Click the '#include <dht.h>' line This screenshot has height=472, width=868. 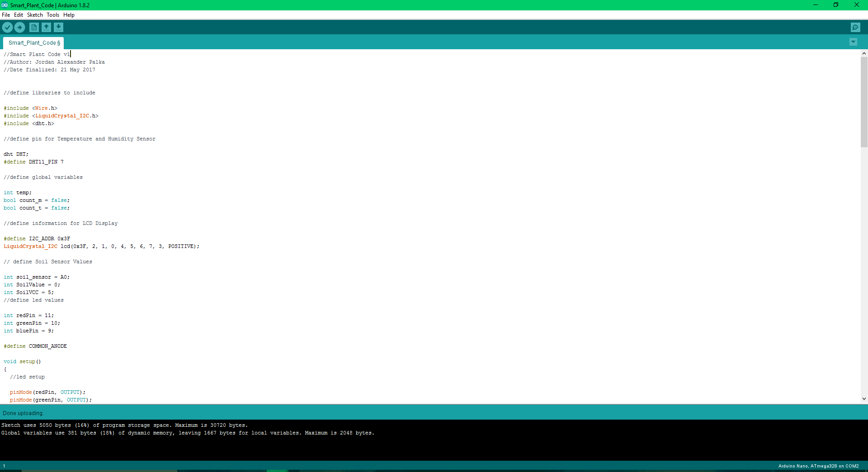point(29,123)
